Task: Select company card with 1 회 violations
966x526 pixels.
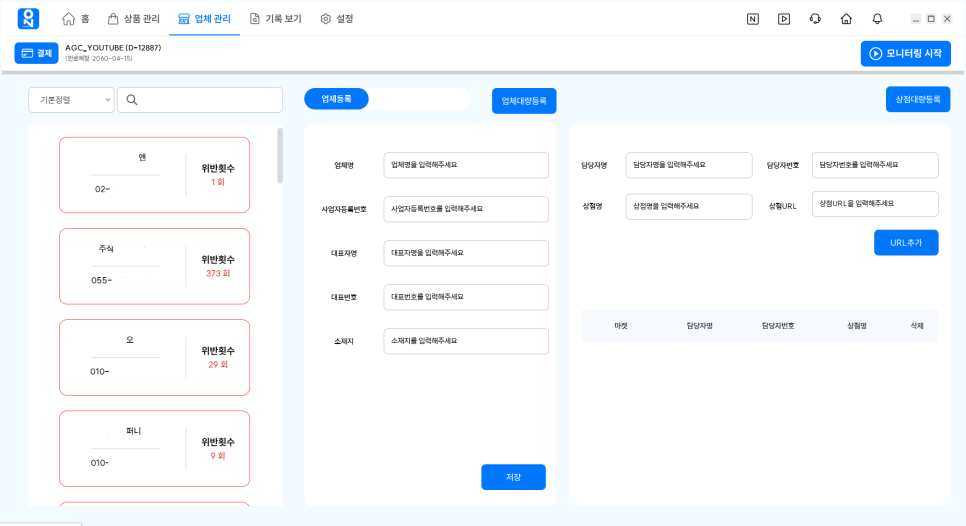Action: coord(155,175)
